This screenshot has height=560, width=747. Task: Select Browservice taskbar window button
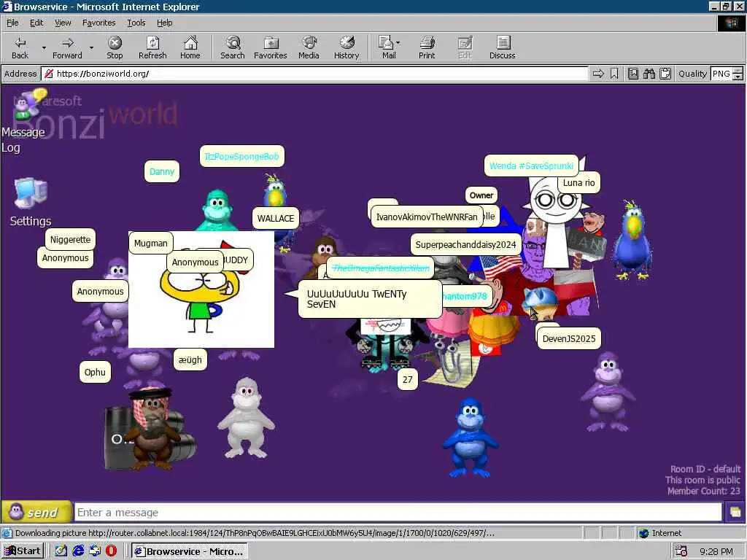click(x=189, y=551)
